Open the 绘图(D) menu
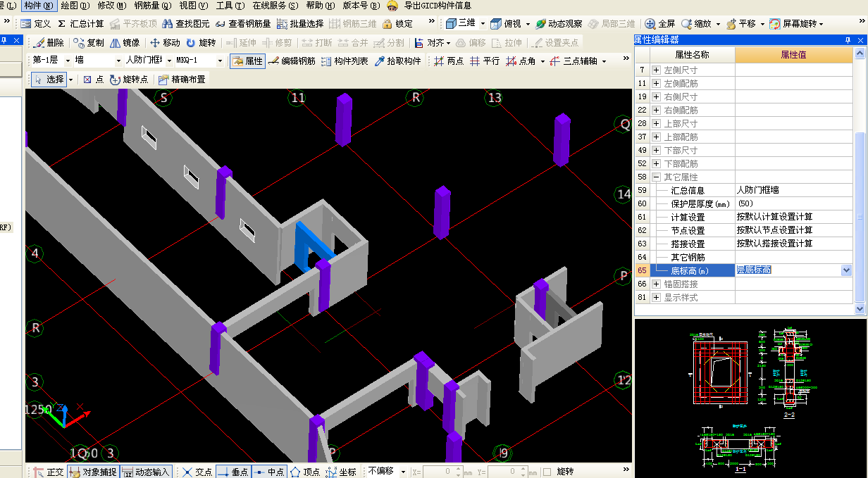This screenshot has height=478, width=868. point(75,6)
